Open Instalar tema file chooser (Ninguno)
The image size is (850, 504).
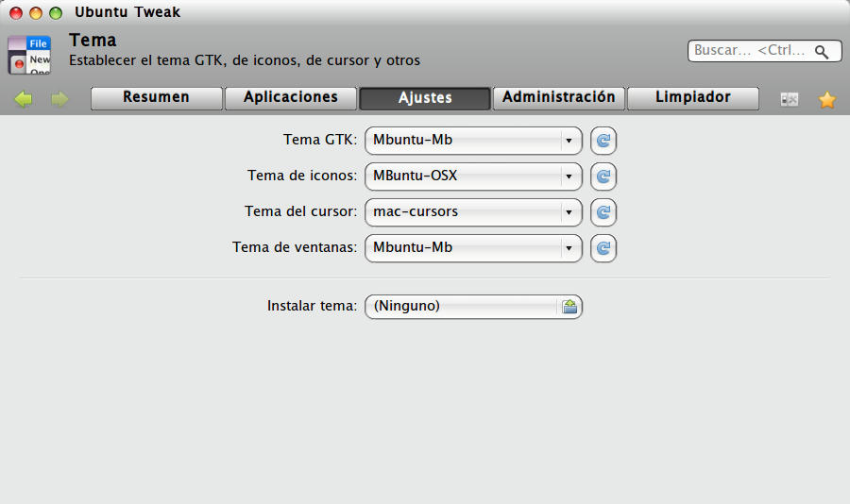pos(473,307)
